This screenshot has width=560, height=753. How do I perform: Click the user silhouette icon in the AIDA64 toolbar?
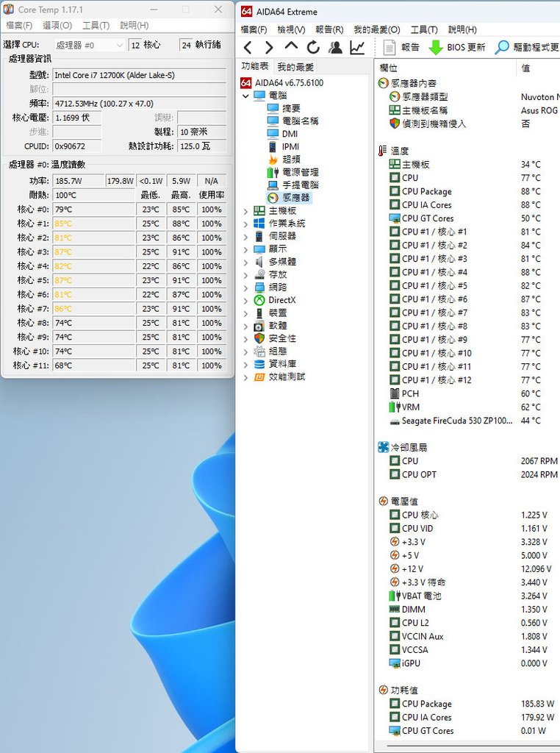(335, 47)
